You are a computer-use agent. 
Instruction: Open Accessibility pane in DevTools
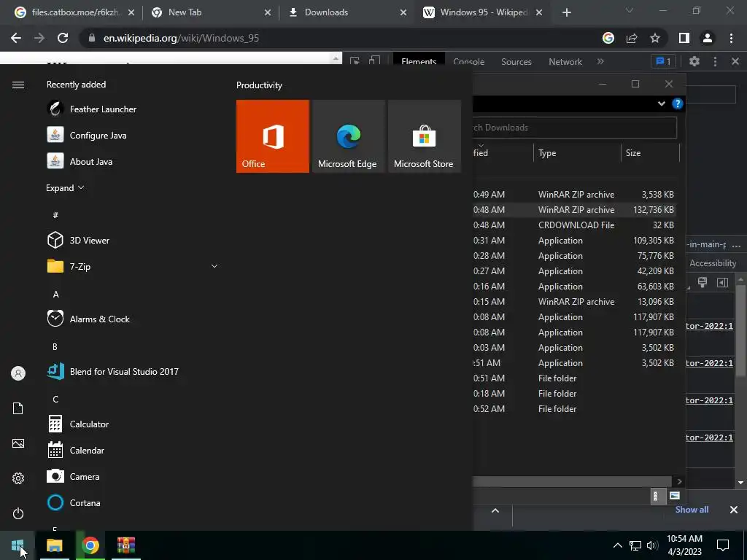pos(713,262)
